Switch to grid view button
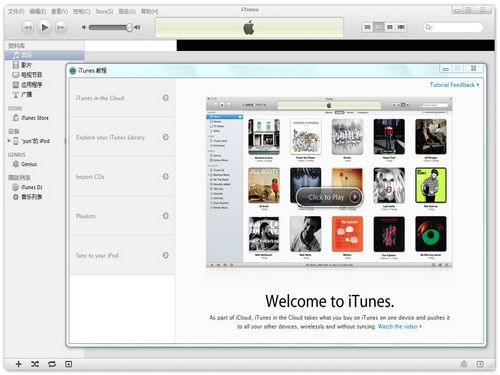Image resolution: width=500 pixels, height=375 pixels. pyautogui.click(x=390, y=27)
